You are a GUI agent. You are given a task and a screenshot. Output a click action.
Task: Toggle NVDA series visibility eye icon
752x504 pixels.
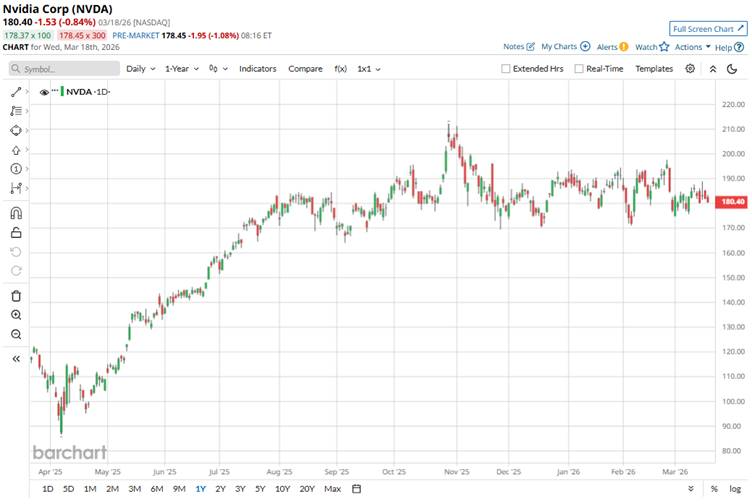(x=44, y=92)
